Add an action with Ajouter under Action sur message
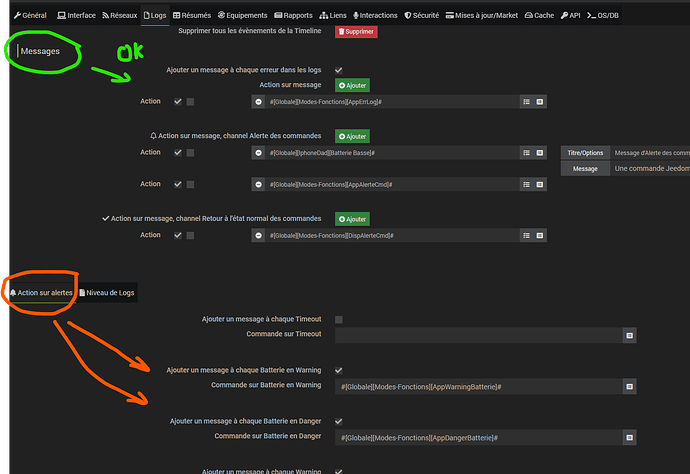This screenshot has height=474, width=690. 352,85
